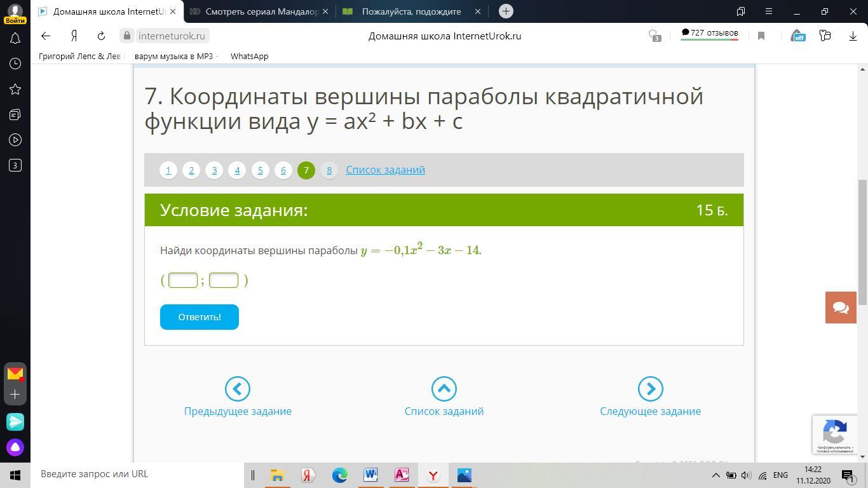Click the next task circle arrow

click(650, 389)
